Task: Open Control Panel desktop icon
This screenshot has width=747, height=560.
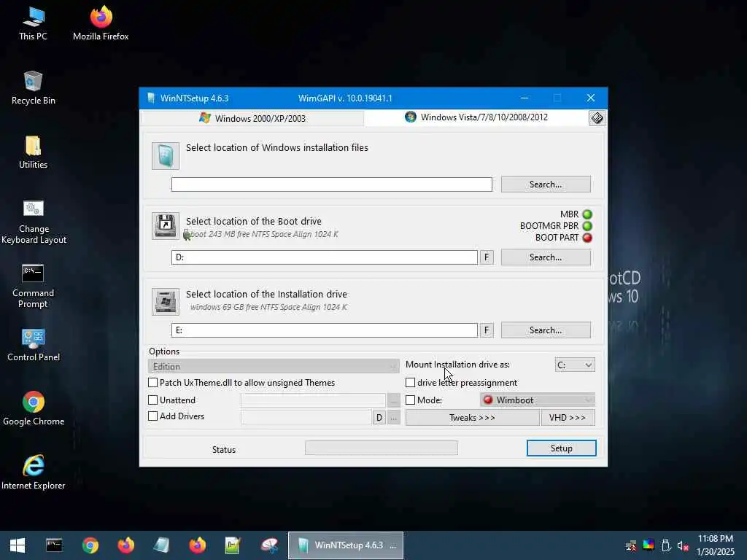Action: click(34, 345)
